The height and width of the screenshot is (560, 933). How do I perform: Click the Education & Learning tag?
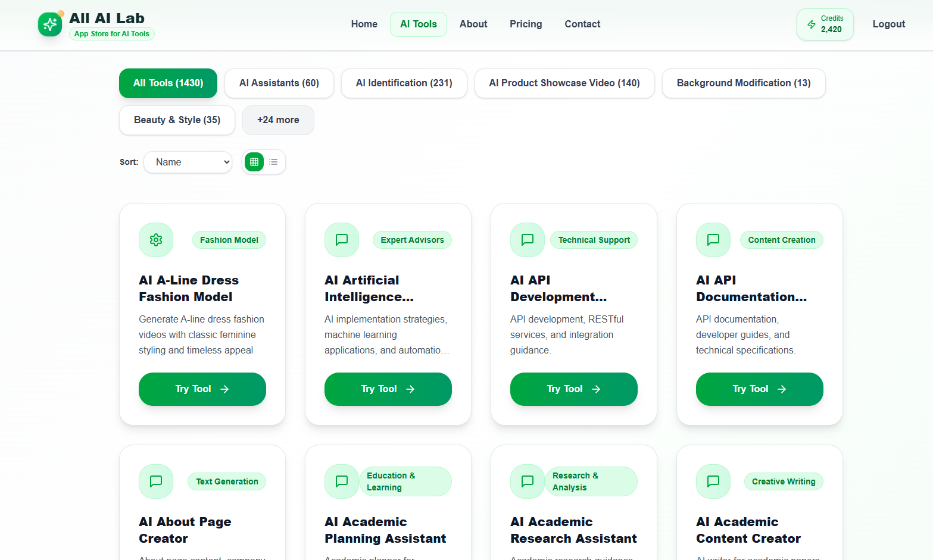click(405, 481)
